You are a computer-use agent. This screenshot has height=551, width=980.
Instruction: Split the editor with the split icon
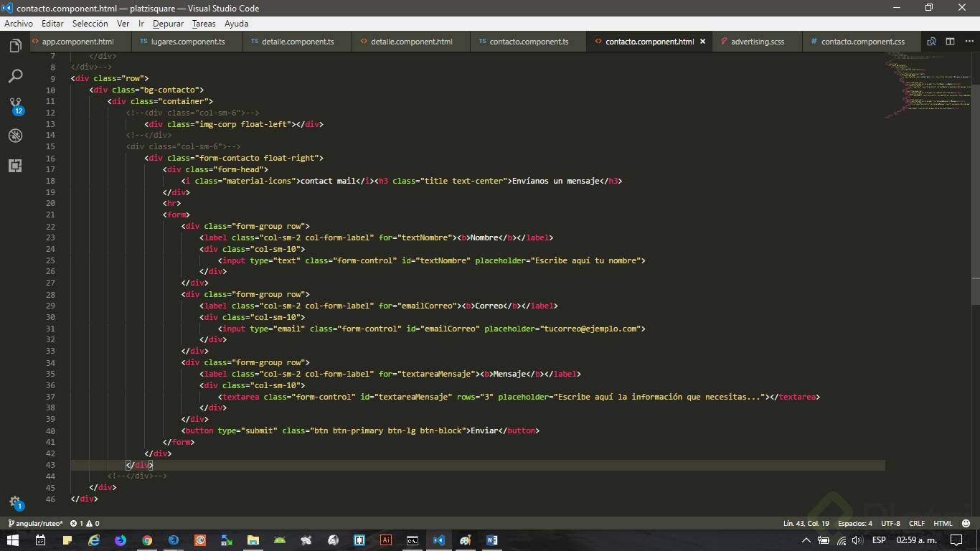(x=950, y=42)
